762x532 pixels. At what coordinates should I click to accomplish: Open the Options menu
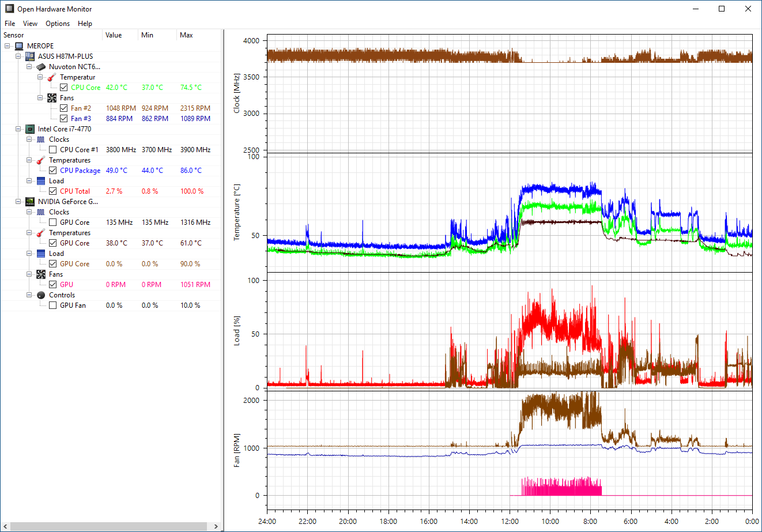tap(58, 24)
